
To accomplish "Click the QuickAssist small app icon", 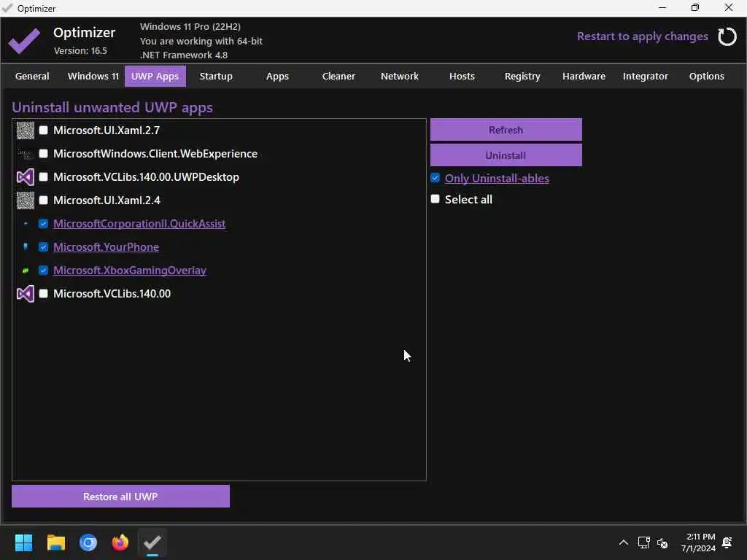I will [x=26, y=223].
